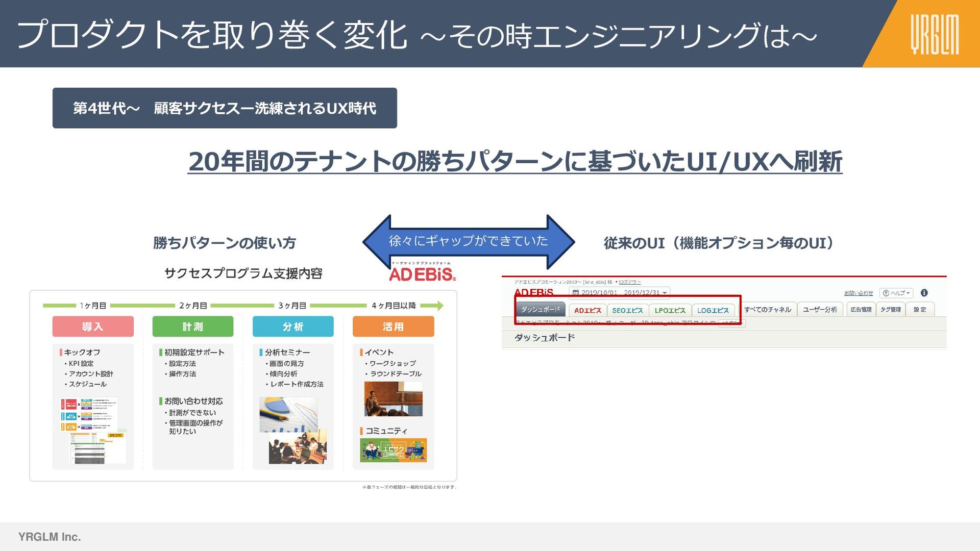
Task: Open the SEOエビス tab
Action: point(627,310)
